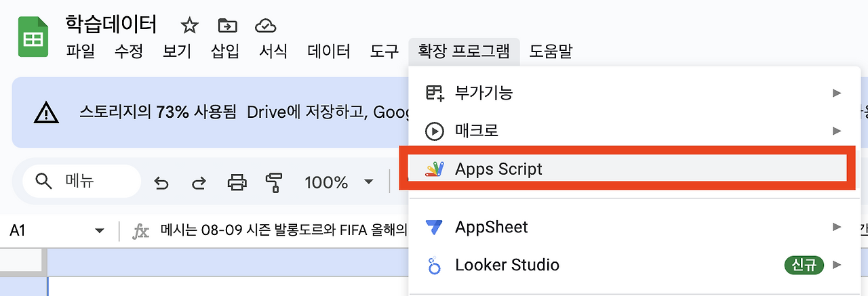Image resolution: width=868 pixels, height=296 pixels.
Task: Click the storage warning triangle icon
Action: coord(47,112)
